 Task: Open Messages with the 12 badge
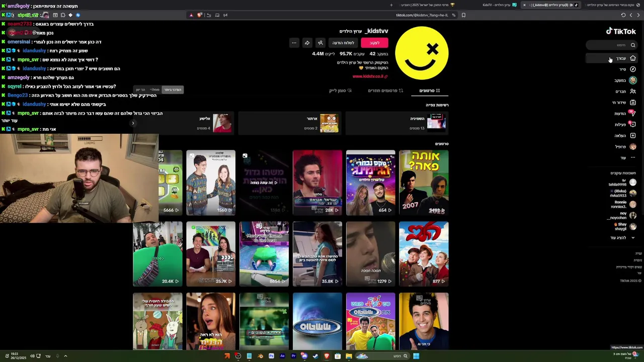[x=624, y=114]
